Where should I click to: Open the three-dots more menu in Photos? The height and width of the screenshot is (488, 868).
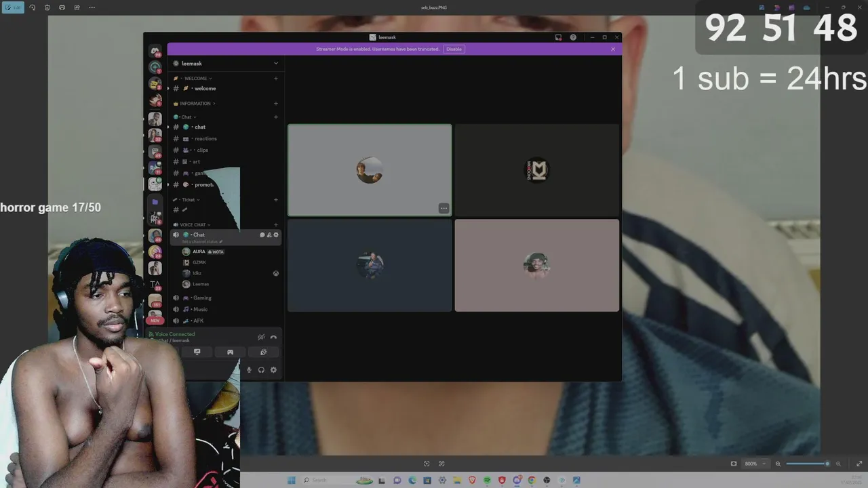(92, 7)
